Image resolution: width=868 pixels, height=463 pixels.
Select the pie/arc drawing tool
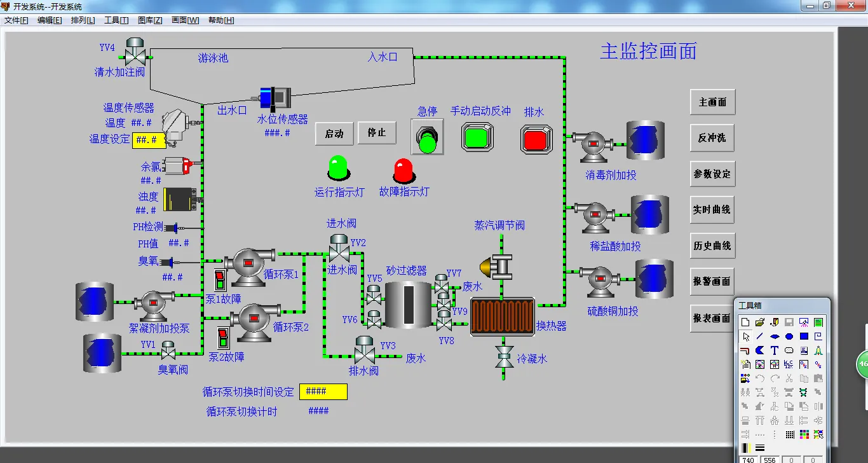[x=760, y=350]
